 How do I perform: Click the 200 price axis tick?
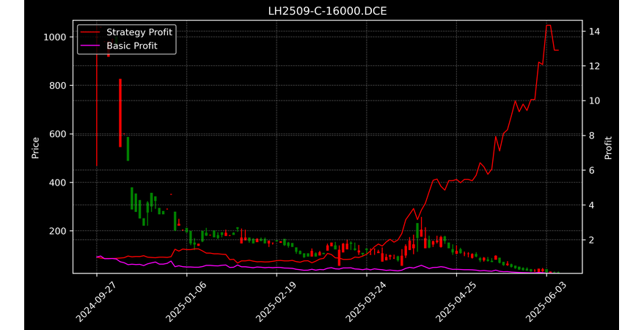(x=58, y=231)
